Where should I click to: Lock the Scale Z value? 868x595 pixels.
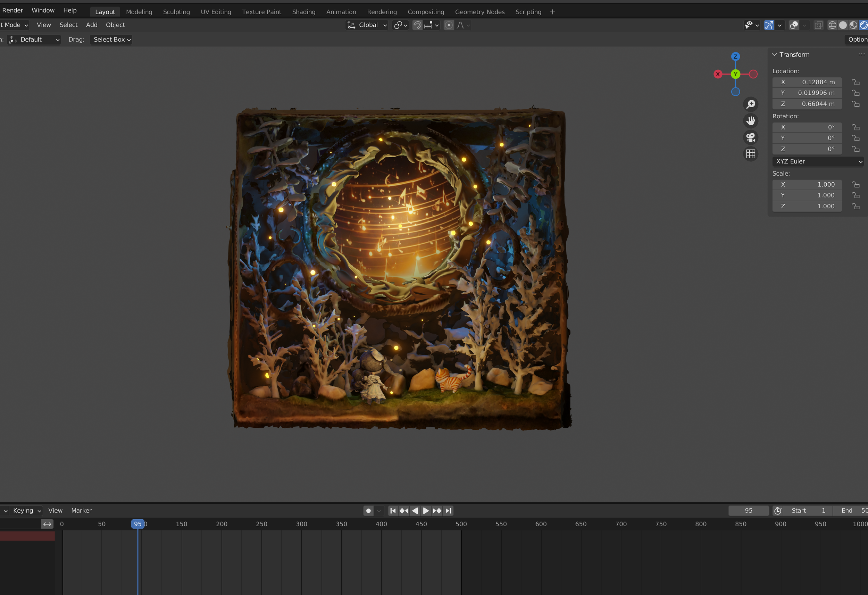pyautogui.click(x=855, y=206)
